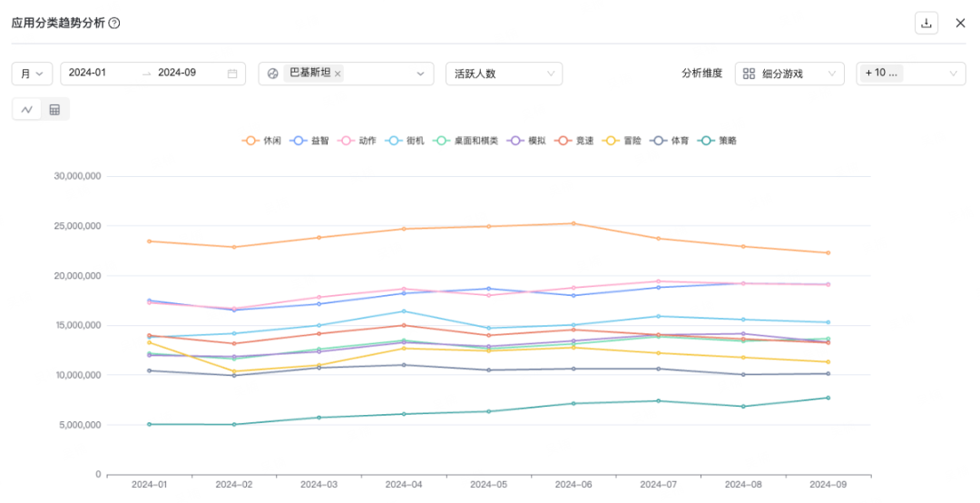This screenshot has height=503, width=980.
Task: Open the 月 time granularity dropdown
Action: coord(31,74)
